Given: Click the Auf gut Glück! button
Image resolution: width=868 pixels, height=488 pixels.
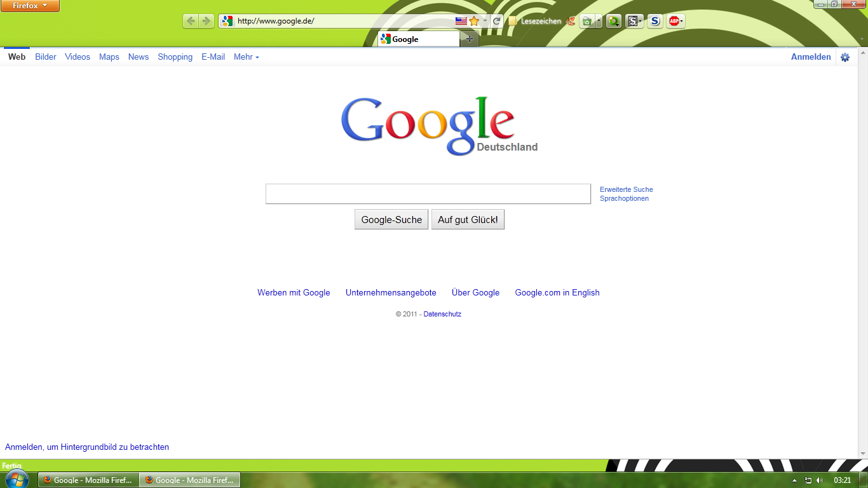Looking at the screenshot, I should (x=468, y=220).
